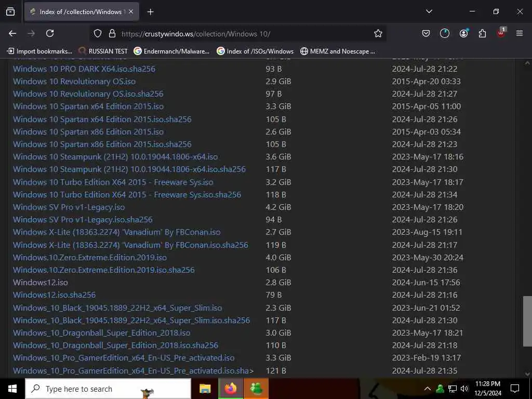This screenshot has height=399, width=532.
Task: Bookmark this page with the star
Action: (x=378, y=33)
